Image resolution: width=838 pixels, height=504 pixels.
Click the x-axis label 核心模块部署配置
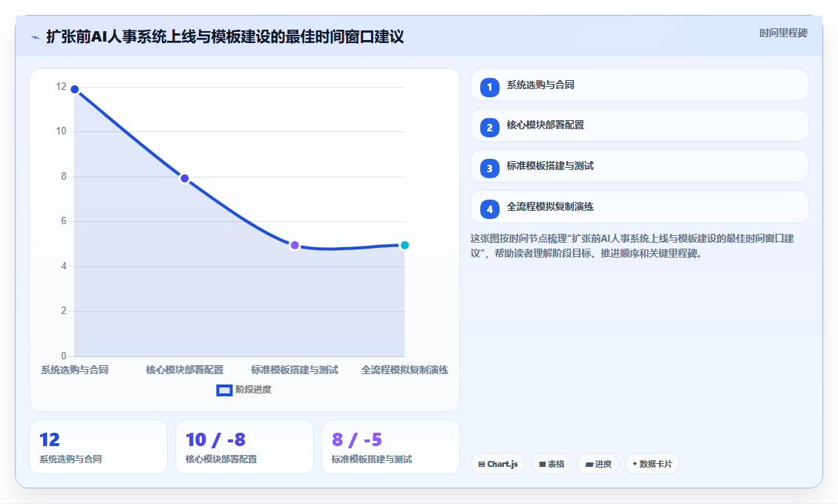coord(184,370)
